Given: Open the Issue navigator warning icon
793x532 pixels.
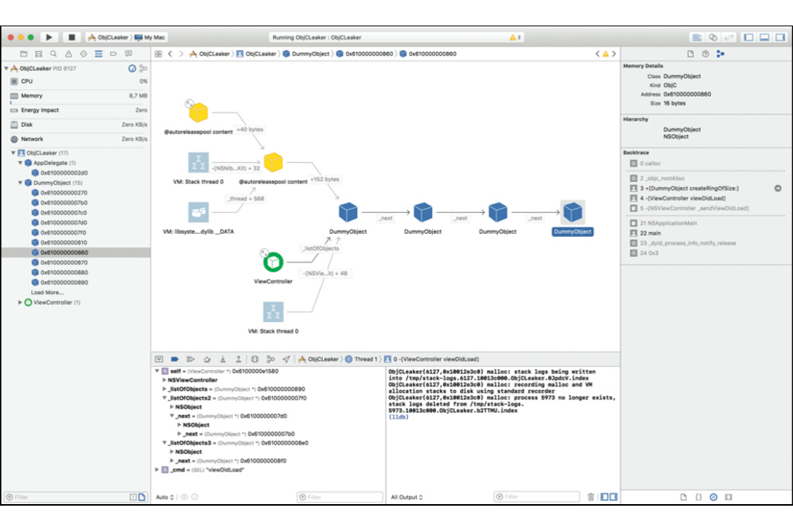Looking at the screenshot, I should pyautogui.click(x=69, y=53).
